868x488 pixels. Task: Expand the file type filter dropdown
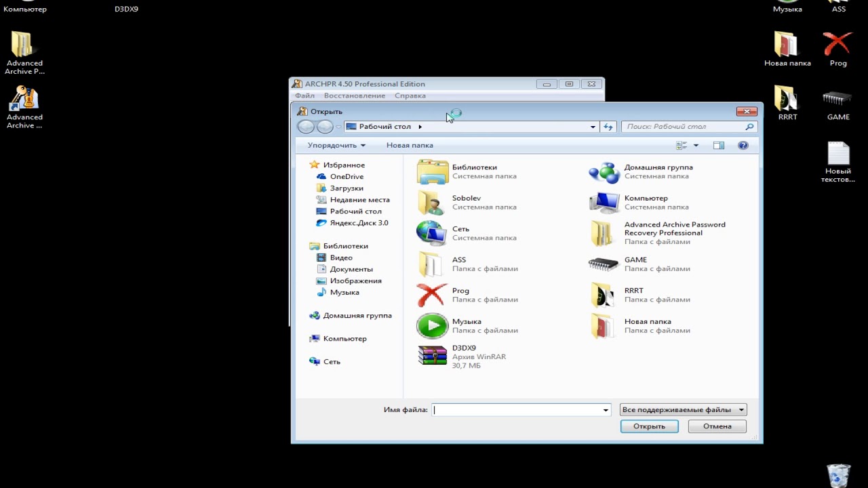click(741, 409)
